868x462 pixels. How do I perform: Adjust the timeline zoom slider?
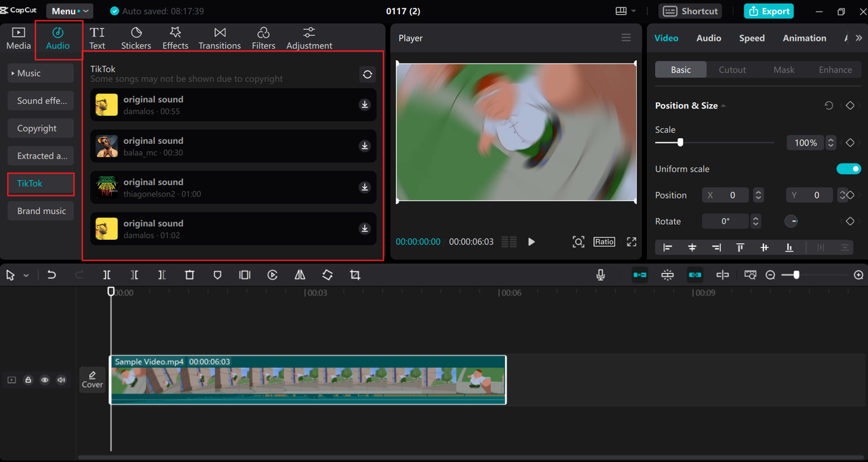[x=796, y=275]
